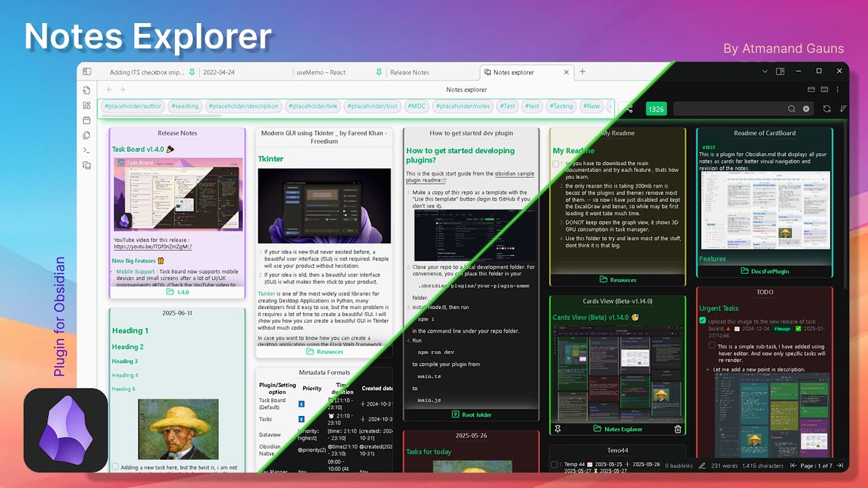This screenshot has height=488, width=868.
Task: Pin the Cards View (Beta) card
Action: [558, 429]
